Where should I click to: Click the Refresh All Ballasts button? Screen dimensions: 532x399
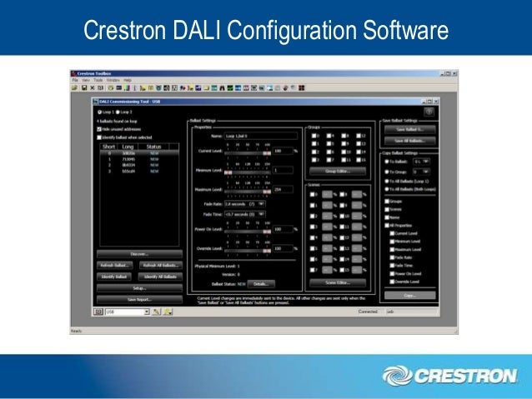point(160,266)
